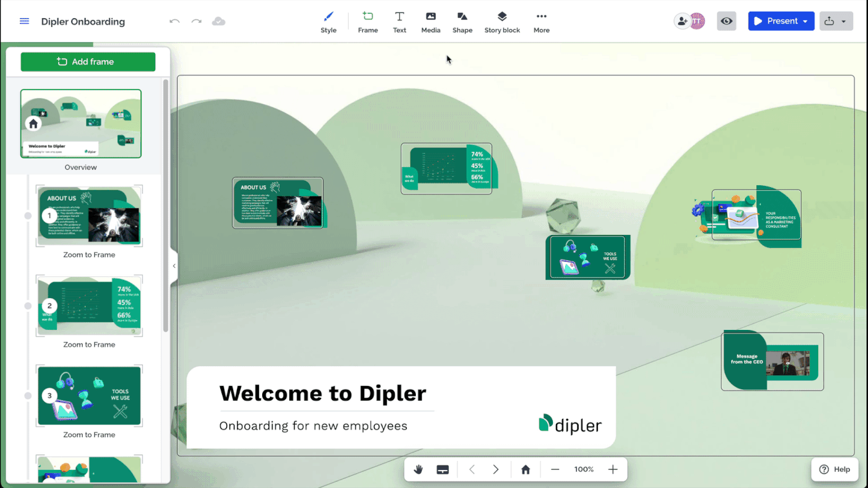
Task: Select the Marketing Consultant responsibilities frame on canvas
Action: point(756,215)
